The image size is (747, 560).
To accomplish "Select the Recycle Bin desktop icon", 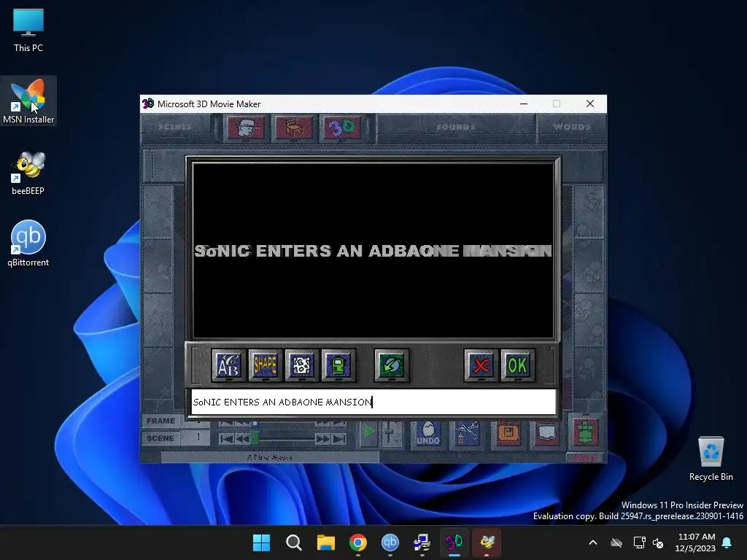I will coord(711,459).
